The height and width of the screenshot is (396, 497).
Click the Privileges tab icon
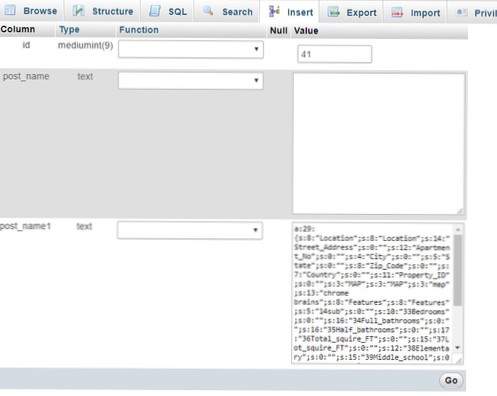[x=462, y=12]
